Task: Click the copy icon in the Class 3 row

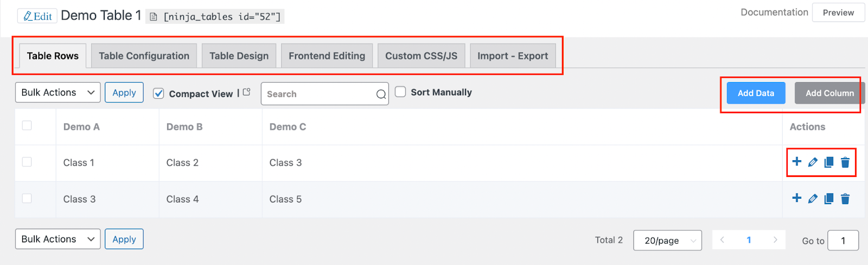Action: (828, 199)
